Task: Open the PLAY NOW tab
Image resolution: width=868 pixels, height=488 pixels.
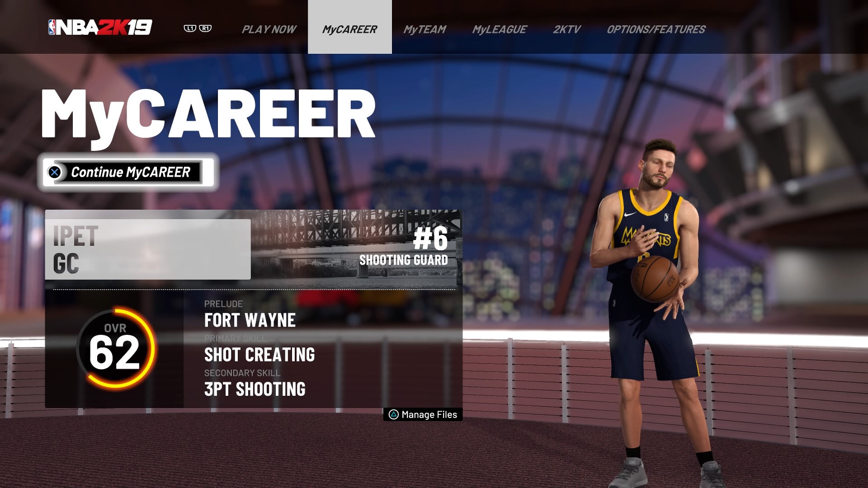Action: click(x=269, y=29)
